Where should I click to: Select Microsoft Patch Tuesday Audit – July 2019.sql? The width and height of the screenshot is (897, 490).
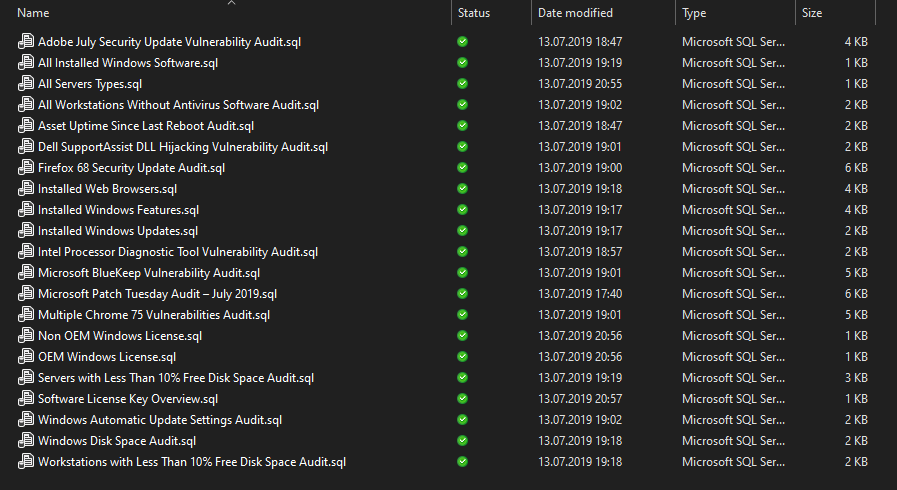[x=157, y=294]
